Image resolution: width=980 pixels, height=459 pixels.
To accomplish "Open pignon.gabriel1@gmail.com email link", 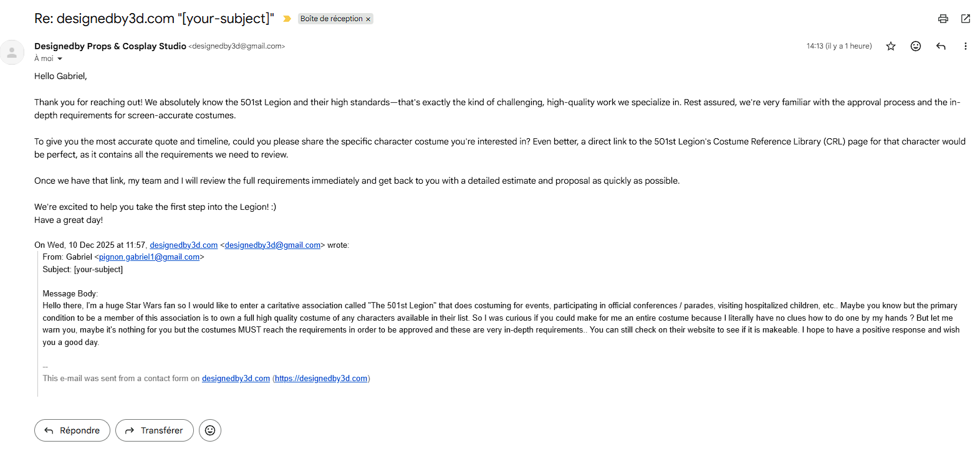I will [149, 257].
